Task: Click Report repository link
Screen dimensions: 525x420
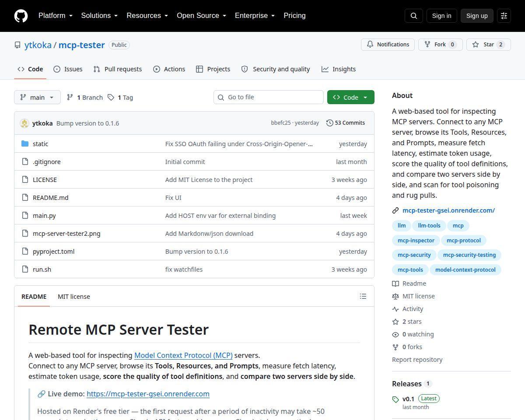Action: pyautogui.click(x=417, y=360)
